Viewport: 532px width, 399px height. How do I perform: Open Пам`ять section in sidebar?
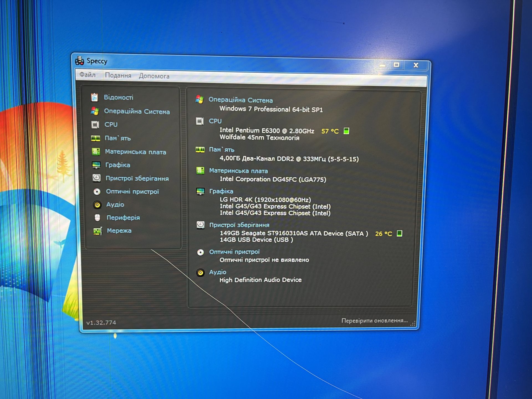(118, 138)
